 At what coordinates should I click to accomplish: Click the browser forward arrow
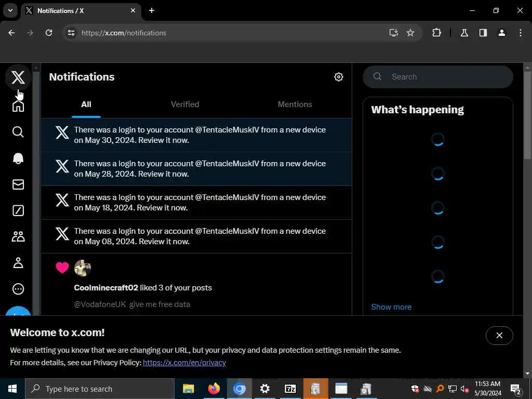coord(30,33)
